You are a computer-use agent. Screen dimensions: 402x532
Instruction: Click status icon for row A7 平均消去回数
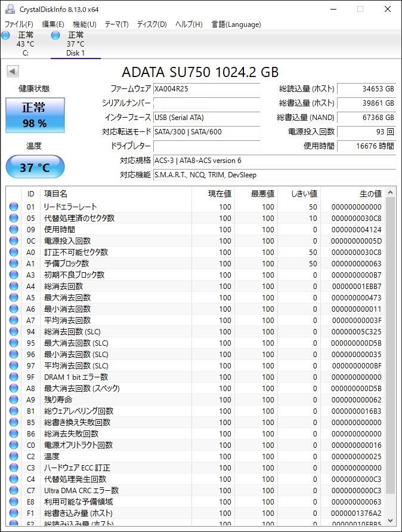(14, 320)
